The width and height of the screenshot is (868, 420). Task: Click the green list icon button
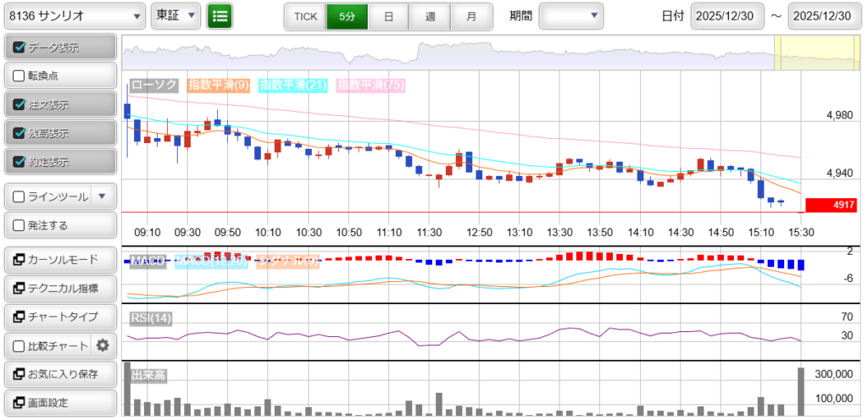(220, 16)
